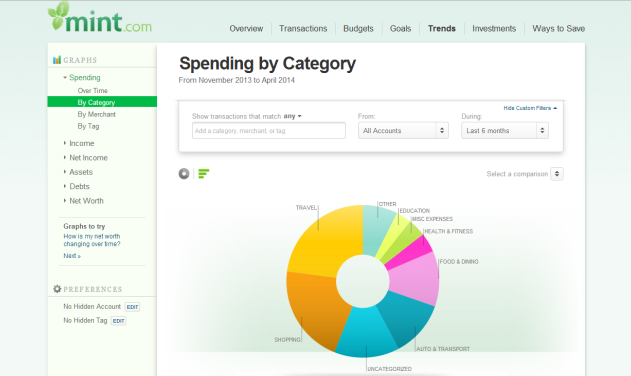Select Over Time under Spending
631x376 pixels.
coord(93,91)
